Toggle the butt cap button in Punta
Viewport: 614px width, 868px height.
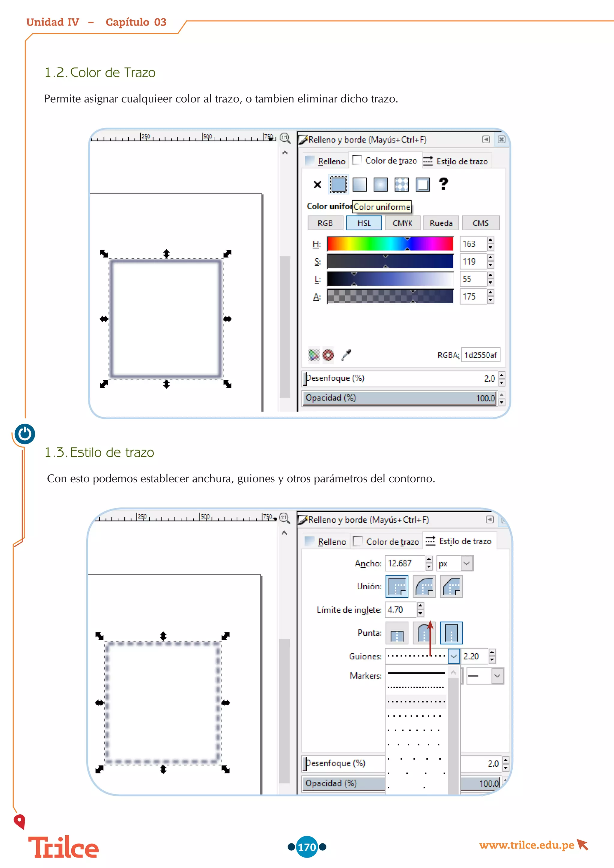pyautogui.click(x=397, y=633)
